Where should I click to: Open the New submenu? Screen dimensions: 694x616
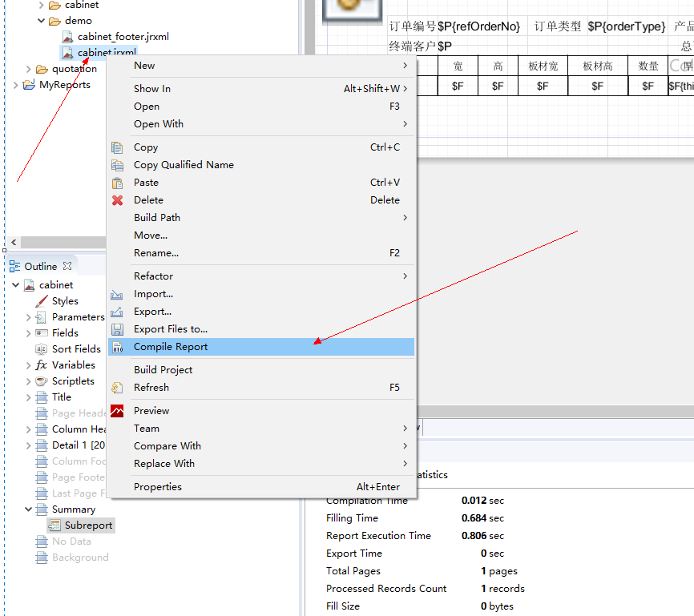261,66
